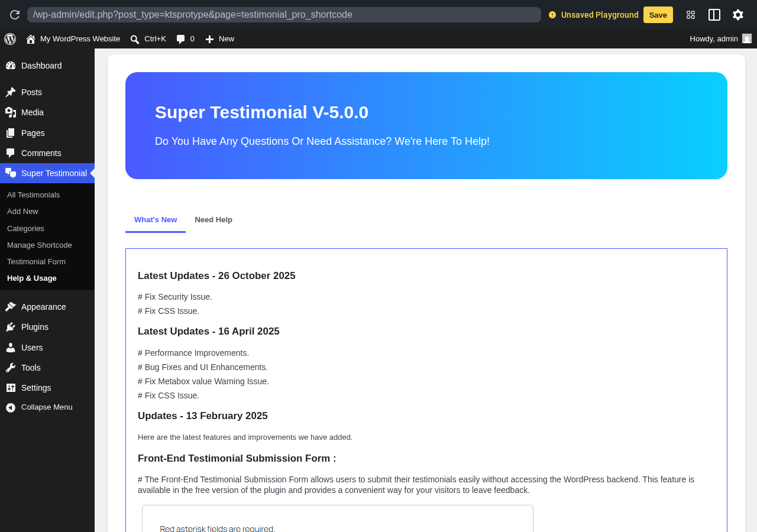Screen dimensions: 757x532
Task: Open the Tools menu label
Action: tap(31, 368)
